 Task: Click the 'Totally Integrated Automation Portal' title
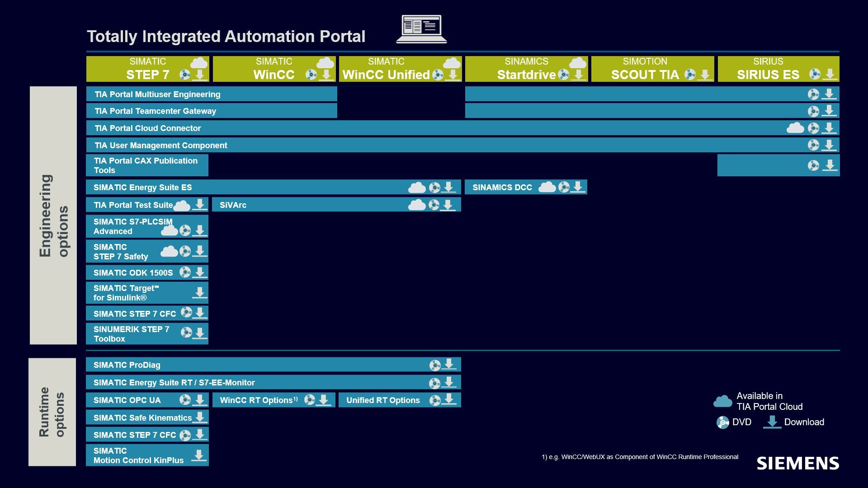point(226,37)
